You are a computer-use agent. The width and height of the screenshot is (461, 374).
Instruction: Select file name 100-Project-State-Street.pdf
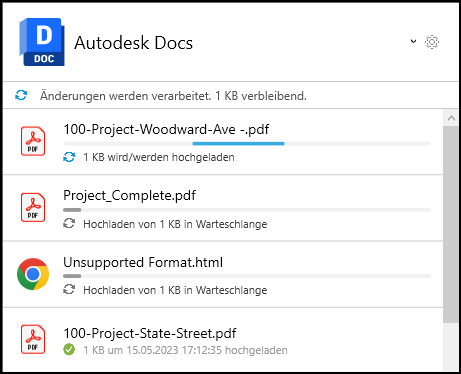[x=150, y=333]
